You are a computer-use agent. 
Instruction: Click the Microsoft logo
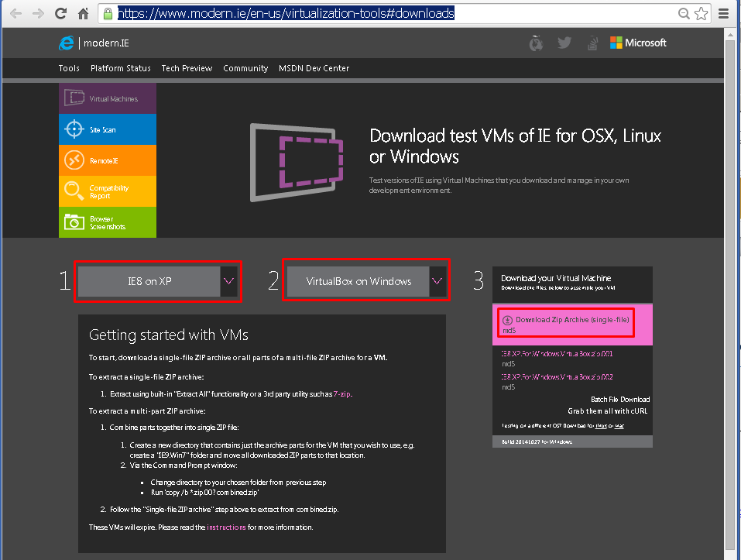point(638,43)
